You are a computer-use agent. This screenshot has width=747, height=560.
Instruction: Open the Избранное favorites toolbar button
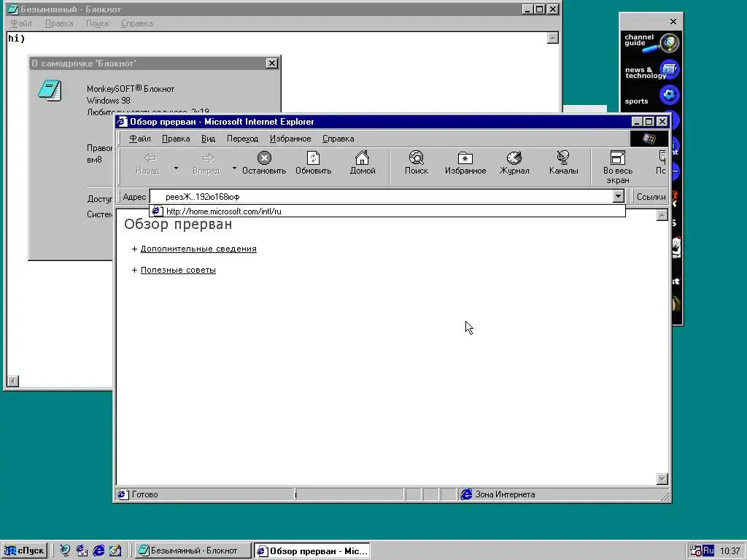click(x=465, y=163)
